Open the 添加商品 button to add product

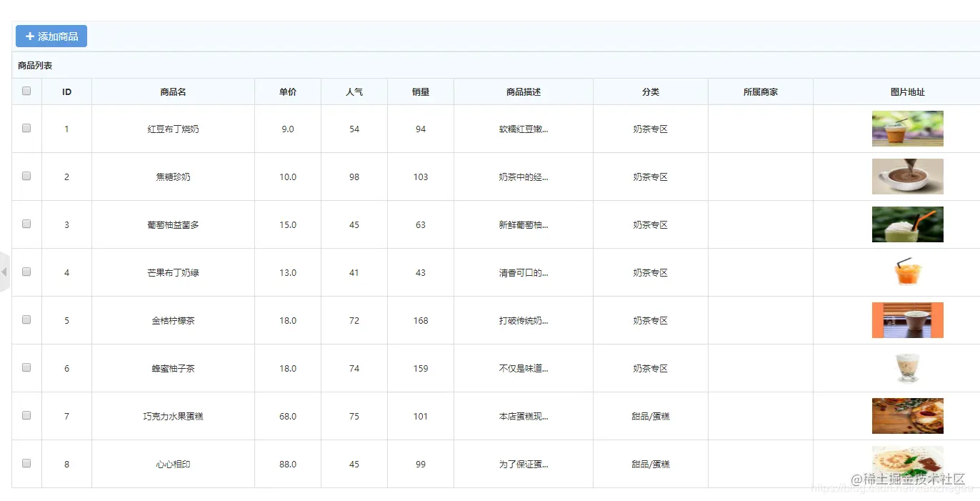point(51,36)
